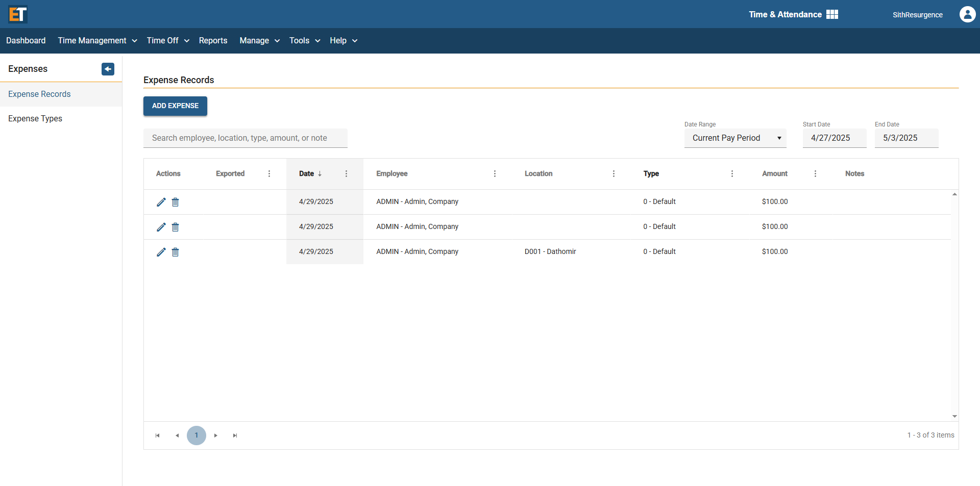Edit the first ADMIN expense record

[161, 202]
